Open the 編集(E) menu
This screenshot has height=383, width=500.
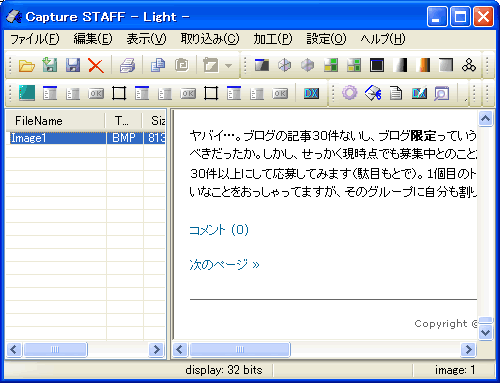(93, 39)
